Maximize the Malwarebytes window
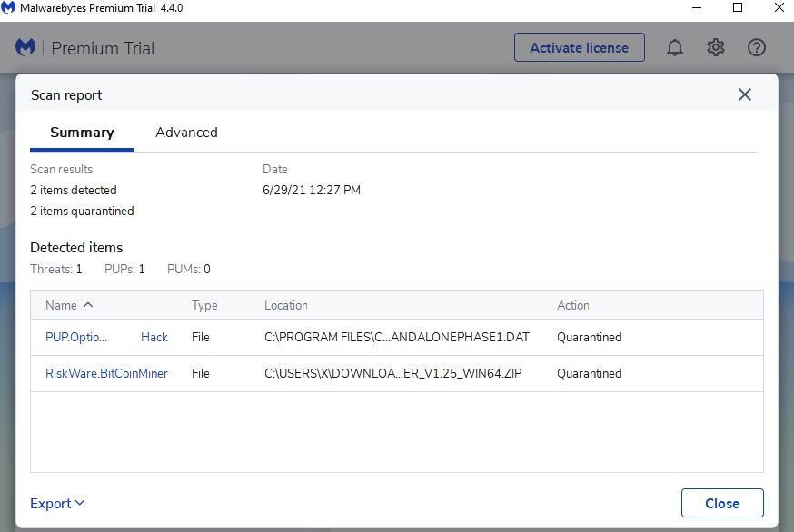 coord(738,7)
